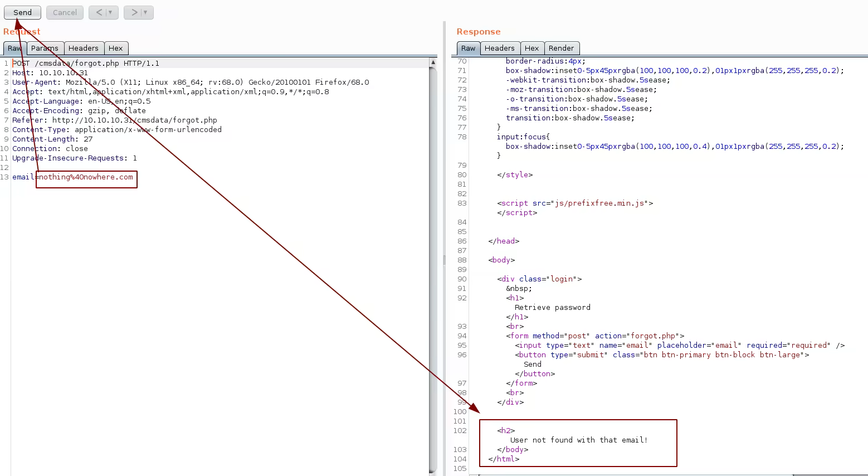Switch to the response Render tab
The width and height of the screenshot is (868, 476).
(x=560, y=48)
